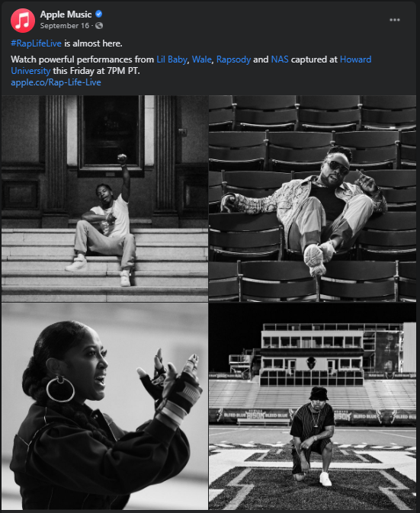Follow the apple.co/Rap-Life-Live URL
Viewport: 420px width, 513px height.
(x=56, y=82)
